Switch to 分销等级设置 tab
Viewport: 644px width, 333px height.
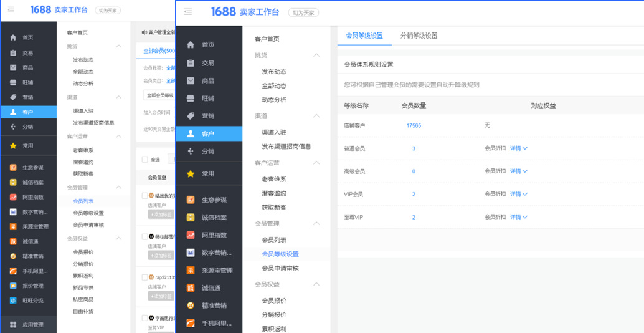tap(419, 36)
